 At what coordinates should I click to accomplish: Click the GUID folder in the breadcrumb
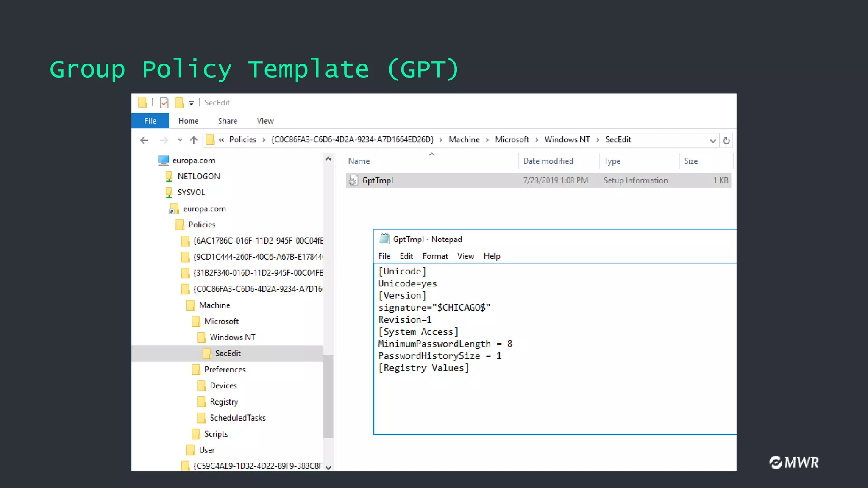click(352, 140)
